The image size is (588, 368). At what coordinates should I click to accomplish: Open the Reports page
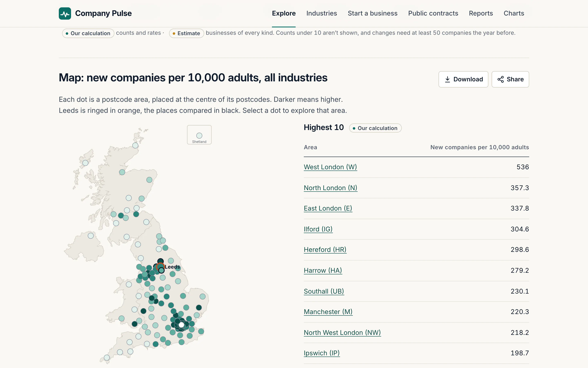coord(481,13)
